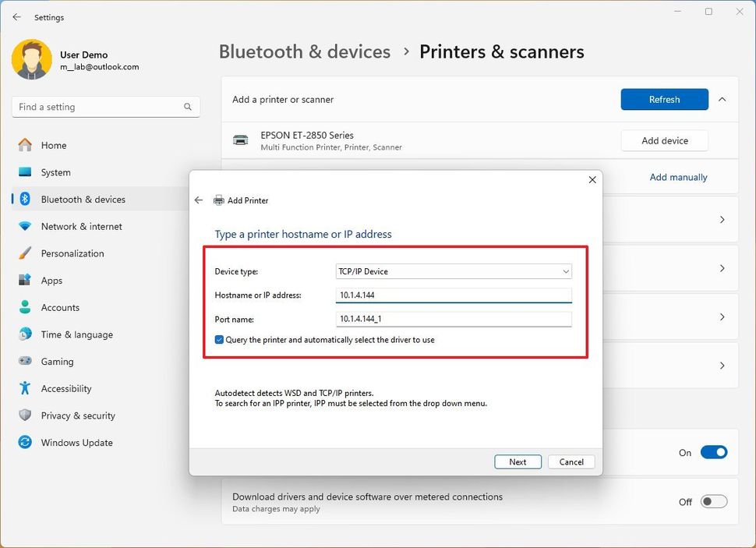Image resolution: width=756 pixels, height=548 pixels.
Task: Turn off the enabled toggle near the bottom
Action: tap(714, 452)
